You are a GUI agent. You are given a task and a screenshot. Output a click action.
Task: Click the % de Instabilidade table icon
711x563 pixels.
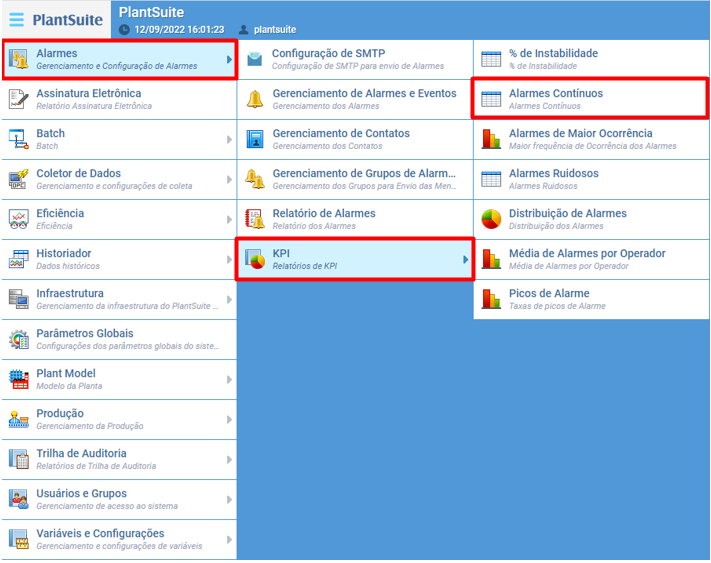coord(491,59)
